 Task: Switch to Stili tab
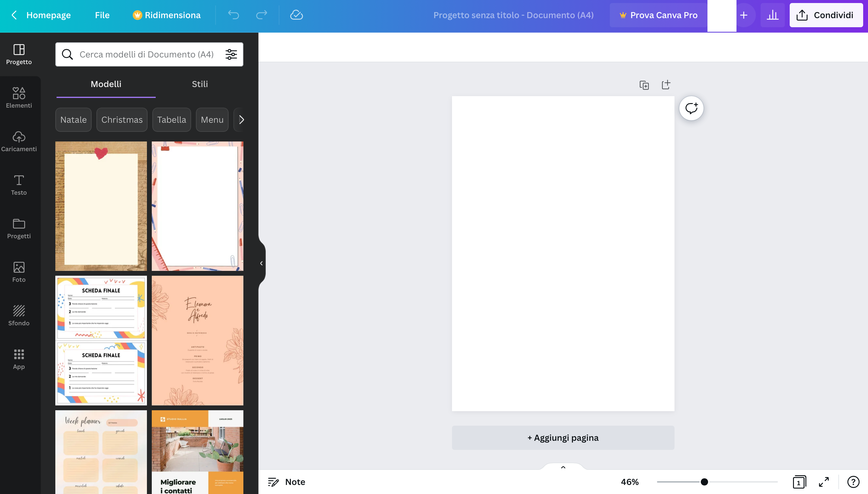tap(200, 83)
